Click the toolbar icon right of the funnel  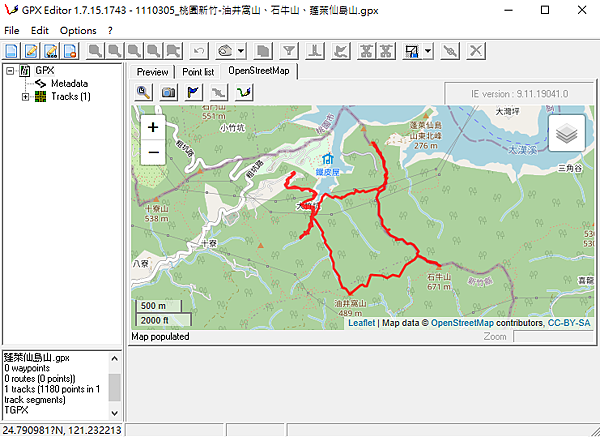point(315,51)
